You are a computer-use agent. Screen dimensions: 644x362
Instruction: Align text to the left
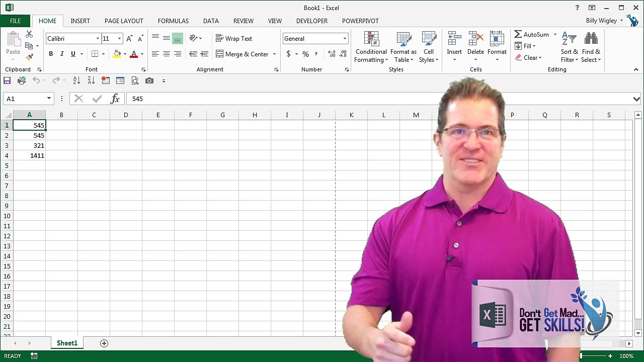[x=155, y=54]
